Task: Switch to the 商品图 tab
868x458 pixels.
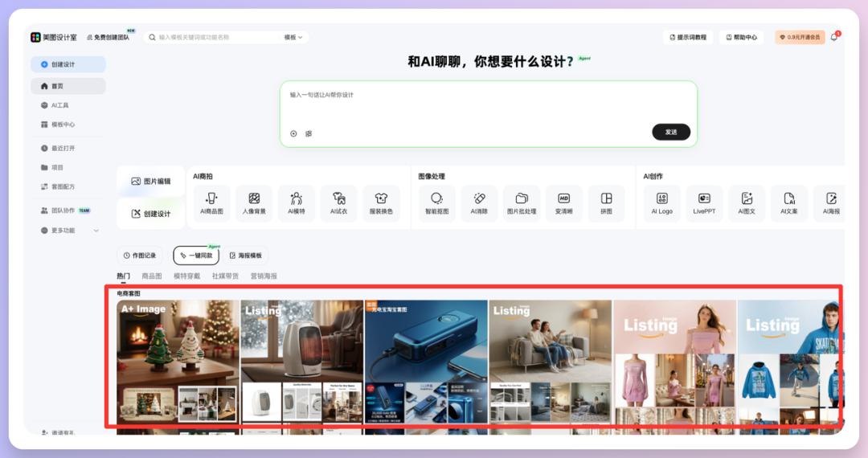Action: coord(152,276)
